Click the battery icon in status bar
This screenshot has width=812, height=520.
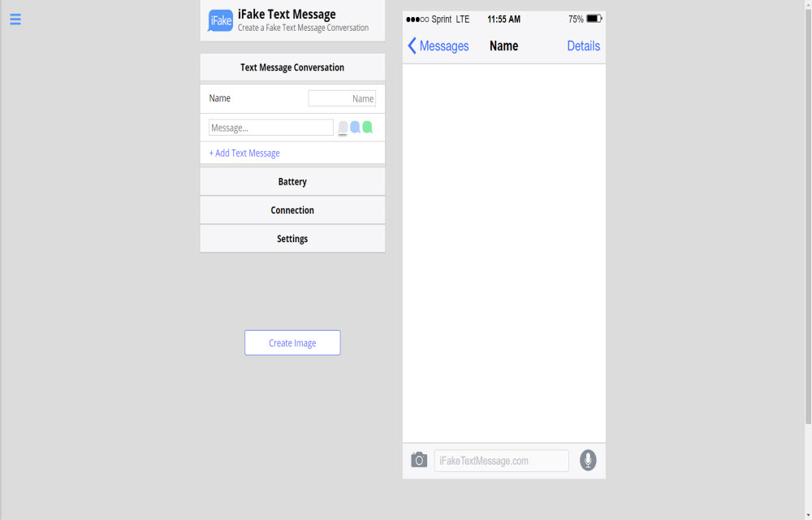pyautogui.click(x=594, y=19)
